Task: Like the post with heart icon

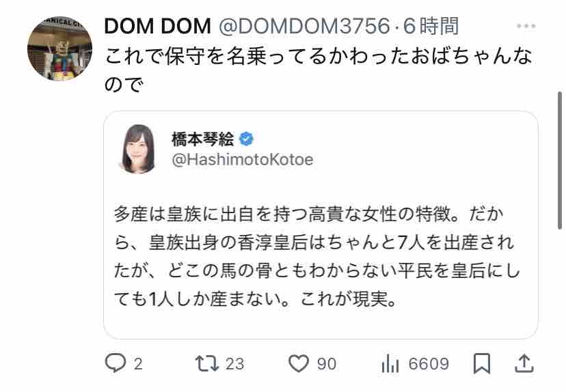Action: [x=299, y=363]
